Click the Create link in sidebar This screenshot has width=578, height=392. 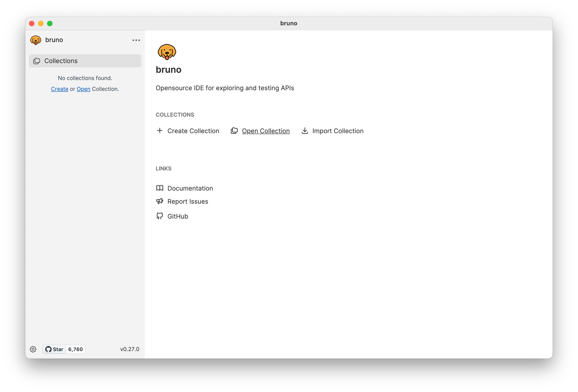tap(60, 89)
